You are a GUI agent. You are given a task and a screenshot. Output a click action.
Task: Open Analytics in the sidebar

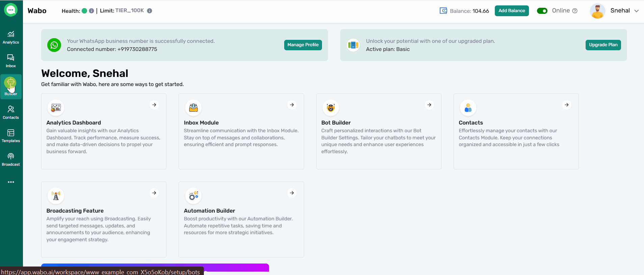click(x=11, y=37)
